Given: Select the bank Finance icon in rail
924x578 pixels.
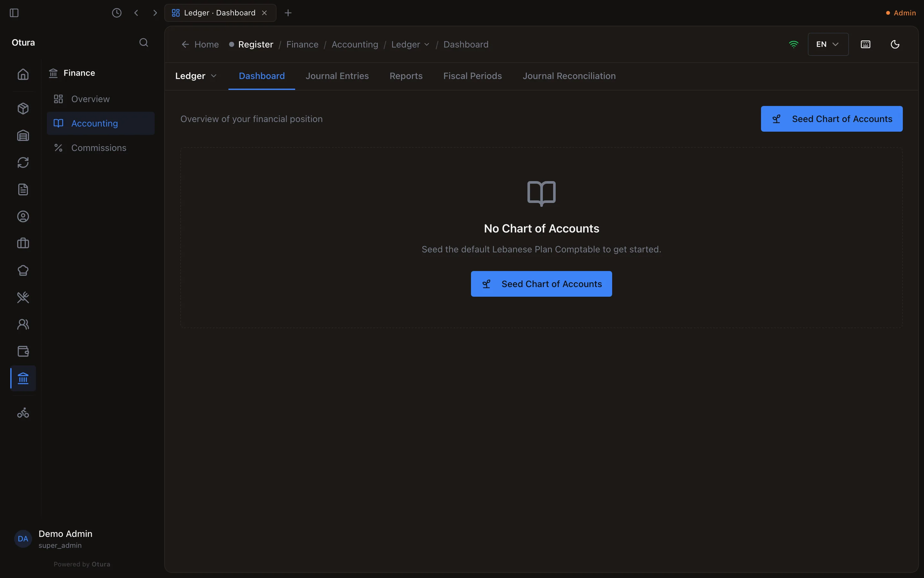Looking at the screenshot, I should tap(23, 379).
